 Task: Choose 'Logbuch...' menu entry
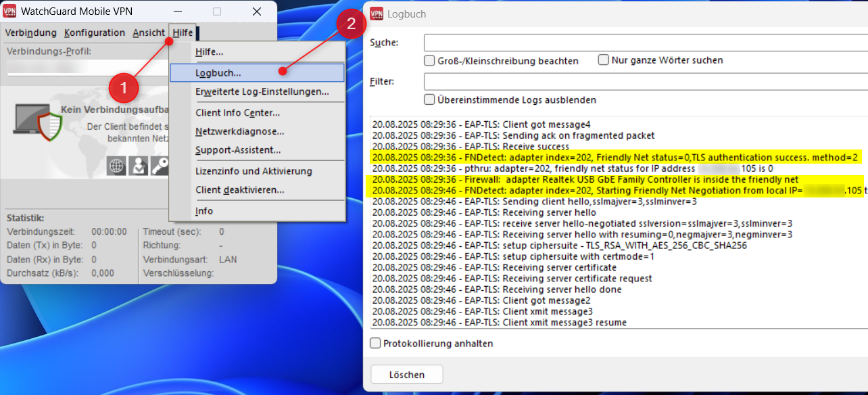coord(257,72)
